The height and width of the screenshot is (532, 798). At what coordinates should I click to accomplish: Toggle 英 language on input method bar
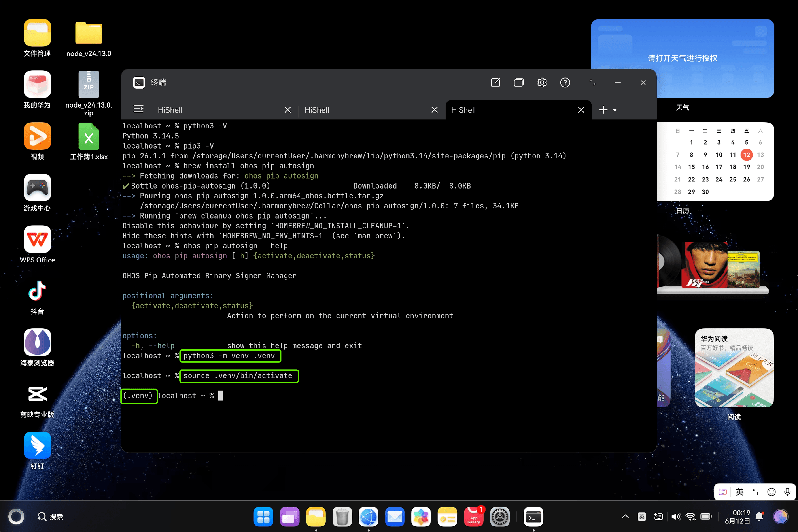[x=740, y=492]
